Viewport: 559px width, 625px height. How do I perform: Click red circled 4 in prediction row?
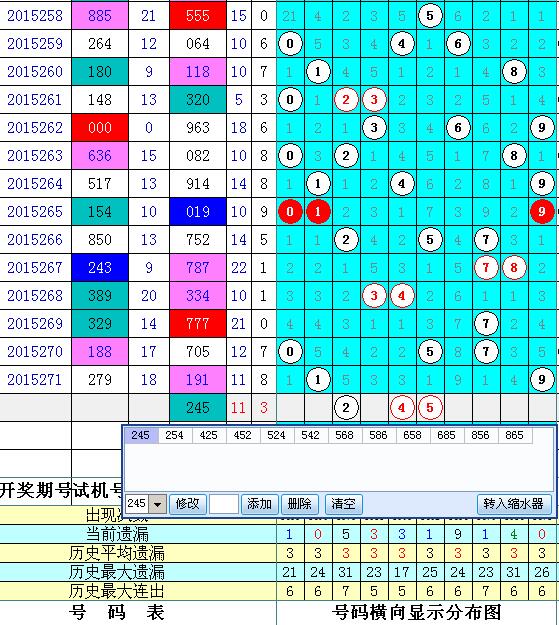pos(402,408)
